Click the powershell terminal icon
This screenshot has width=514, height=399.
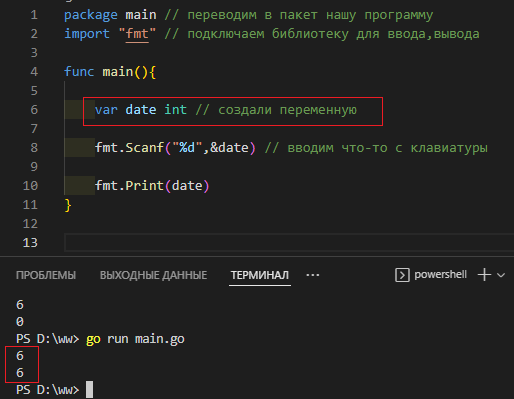click(x=402, y=275)
